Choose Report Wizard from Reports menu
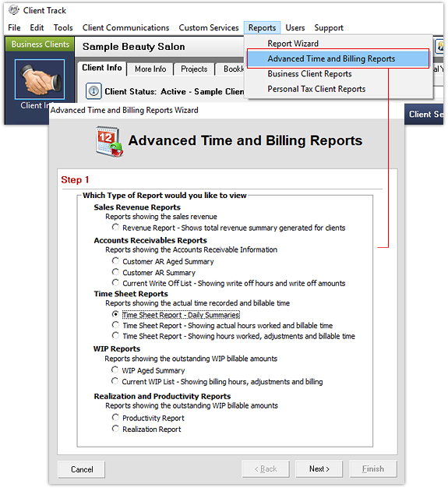This screenshot has width=448, height=488. (293, 44)
